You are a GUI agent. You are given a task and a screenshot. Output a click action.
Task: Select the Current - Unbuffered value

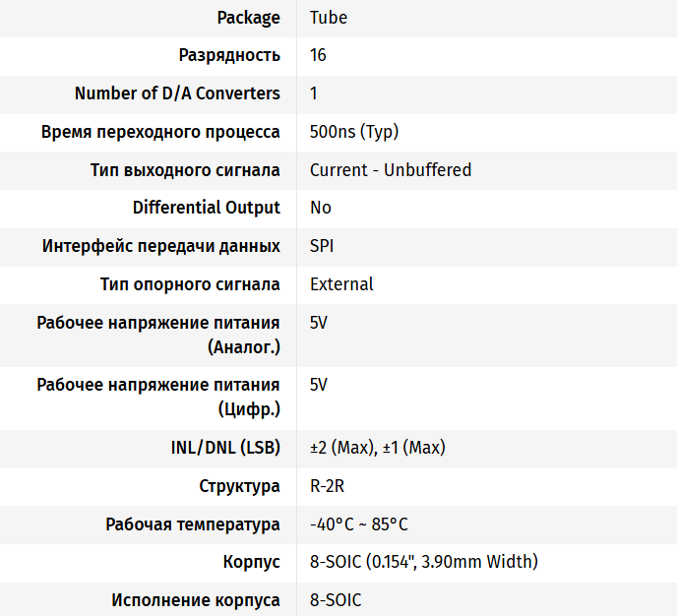point(390,169)
